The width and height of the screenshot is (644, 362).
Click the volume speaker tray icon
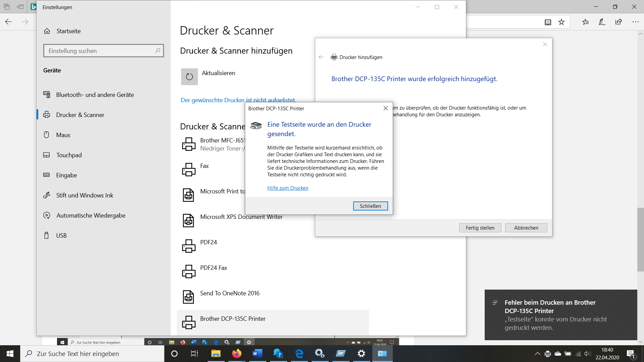coord(587,354)
